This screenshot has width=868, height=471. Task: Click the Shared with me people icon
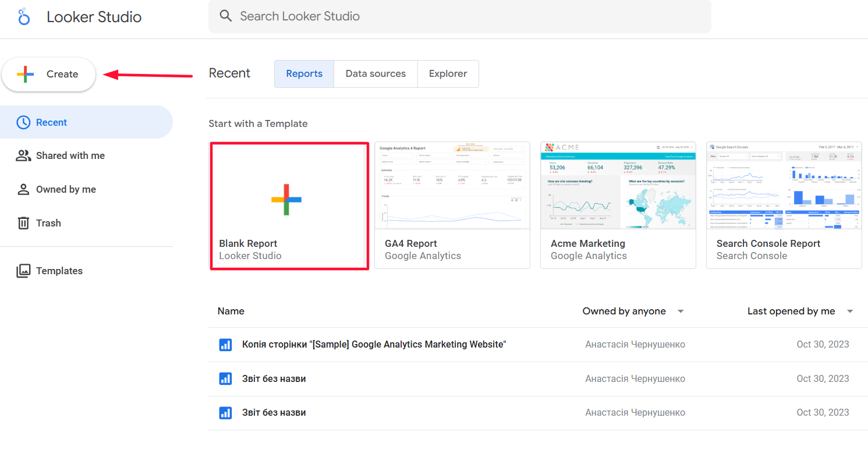point(23,155)
